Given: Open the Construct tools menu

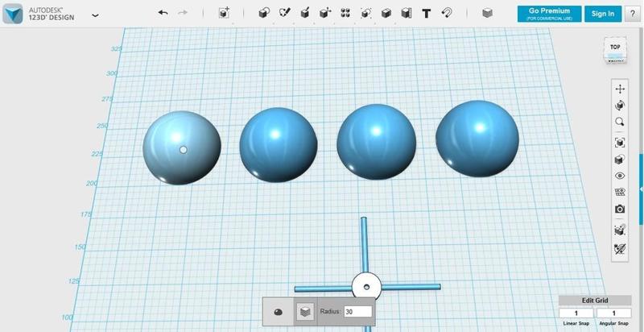Looking at the screenshot, I should [305, 13].
